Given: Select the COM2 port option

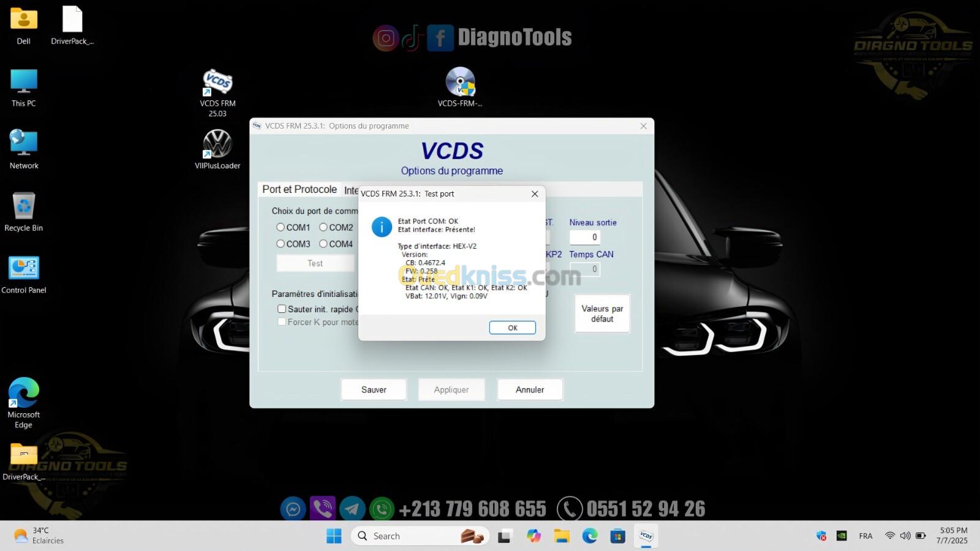Looking at the screenshot, I should pos(323,227).
